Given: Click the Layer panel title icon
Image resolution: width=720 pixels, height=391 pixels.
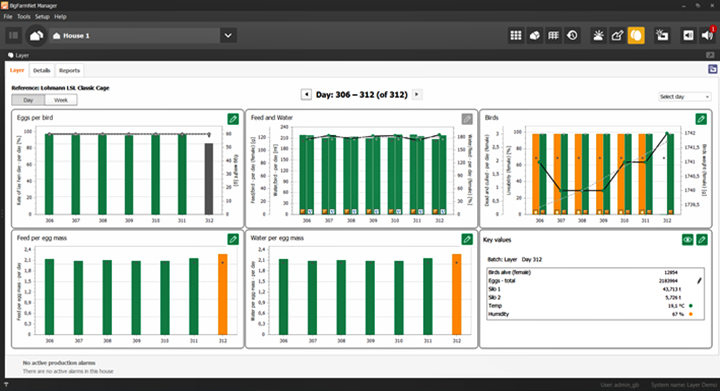Looking at the screenshot, I should [11, 55].
